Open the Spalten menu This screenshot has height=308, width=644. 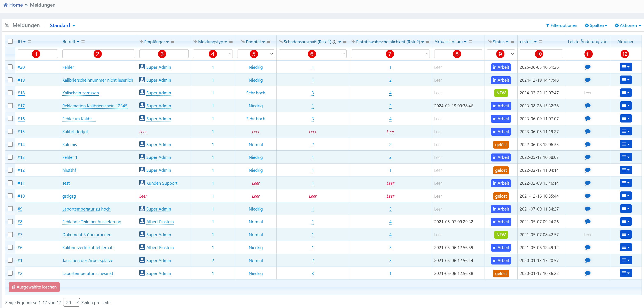pyautogui.click(x=596, y=25)
